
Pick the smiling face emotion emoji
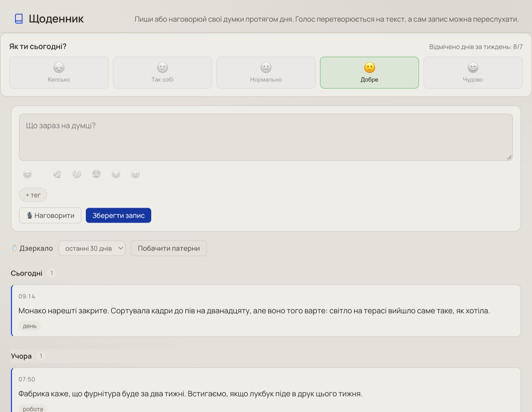pos(27,174)
